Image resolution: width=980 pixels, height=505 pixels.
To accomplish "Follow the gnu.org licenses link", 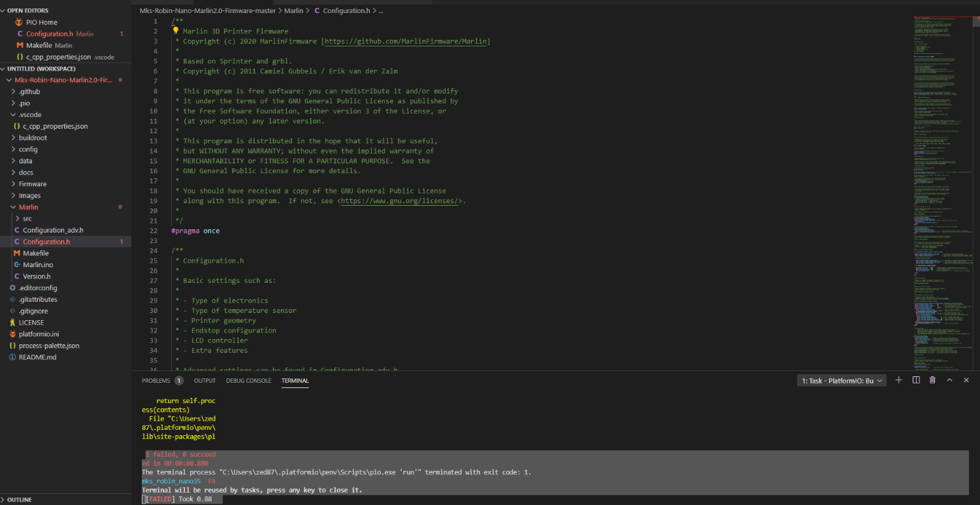I will coord(401,201).
